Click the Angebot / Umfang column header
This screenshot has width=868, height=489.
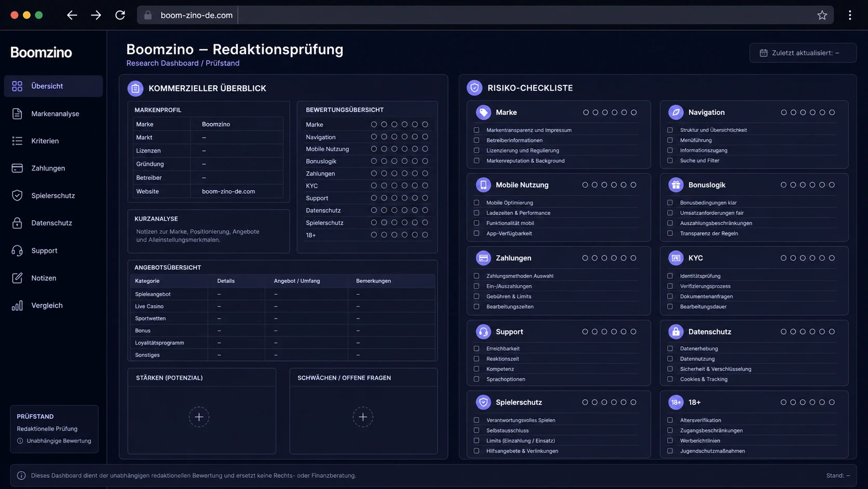[297, 281]
